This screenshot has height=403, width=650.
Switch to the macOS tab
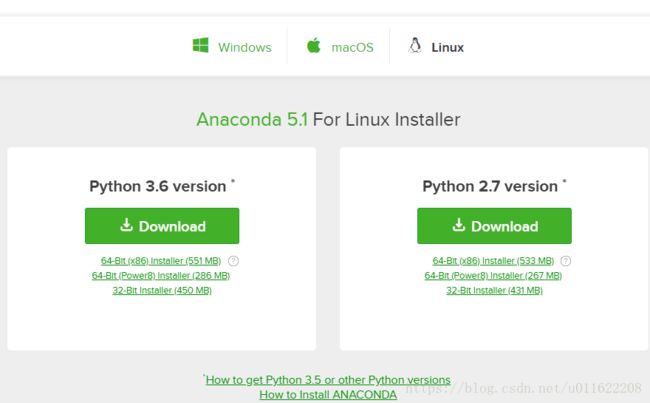click(x=340, y=46)
